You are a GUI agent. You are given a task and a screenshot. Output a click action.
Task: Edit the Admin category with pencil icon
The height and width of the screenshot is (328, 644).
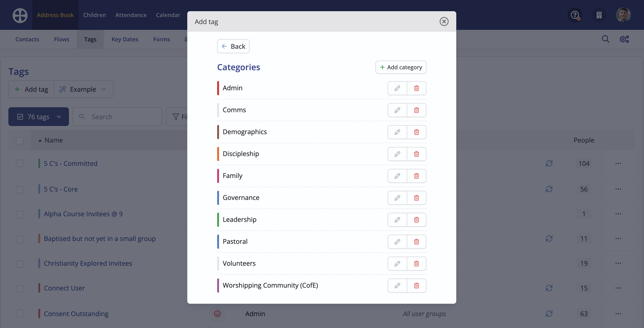tap(397, 88)
